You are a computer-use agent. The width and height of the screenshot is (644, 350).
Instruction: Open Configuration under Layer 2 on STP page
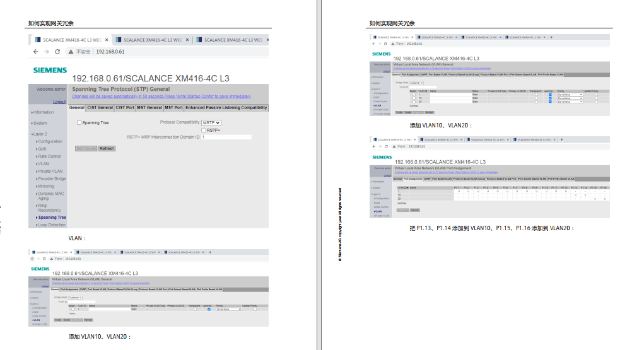[x=50, y=141]
